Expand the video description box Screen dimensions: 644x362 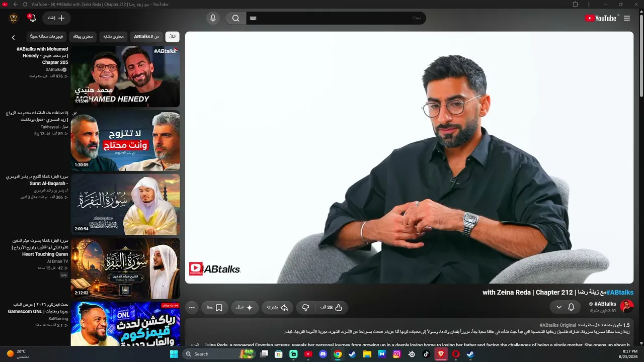[409, 332]
